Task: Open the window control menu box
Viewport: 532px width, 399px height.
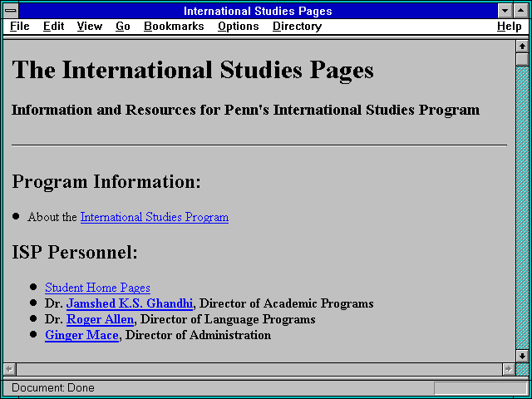Action: click(11, 11)
